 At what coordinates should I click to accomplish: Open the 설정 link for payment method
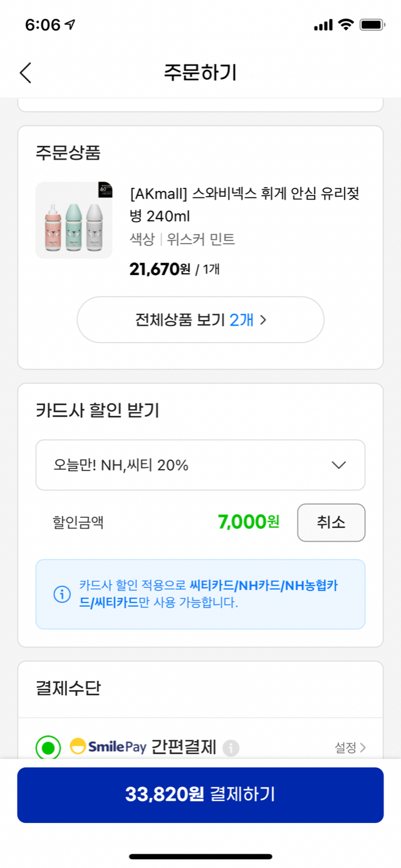(x=350, y=747)
